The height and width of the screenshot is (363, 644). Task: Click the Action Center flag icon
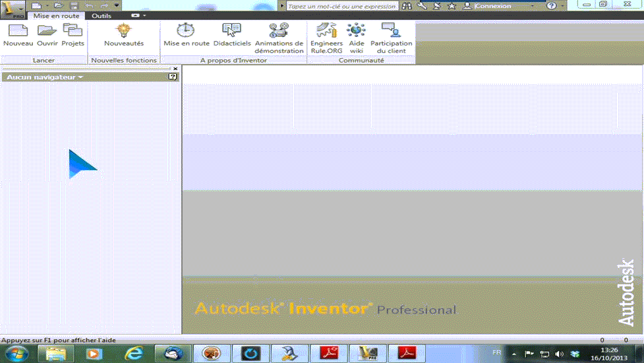click(529, 354)
